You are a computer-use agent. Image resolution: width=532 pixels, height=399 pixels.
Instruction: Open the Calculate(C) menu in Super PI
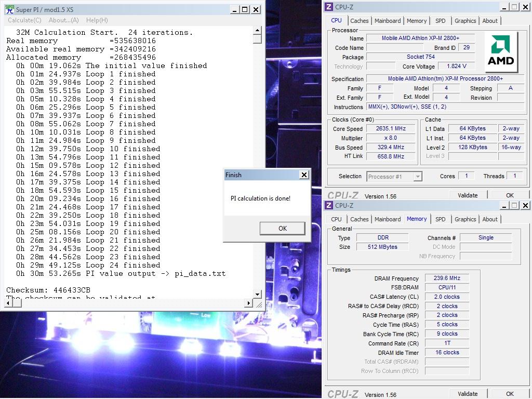click(24, 20)
